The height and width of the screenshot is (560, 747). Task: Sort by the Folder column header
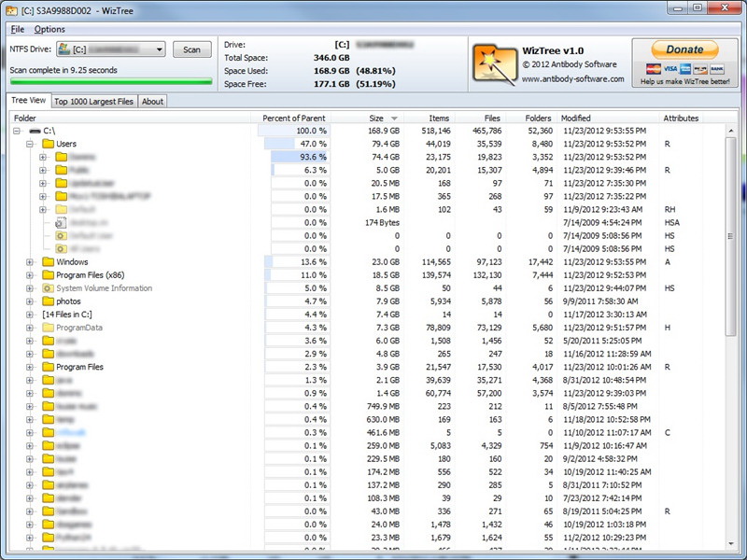(130, 119)
